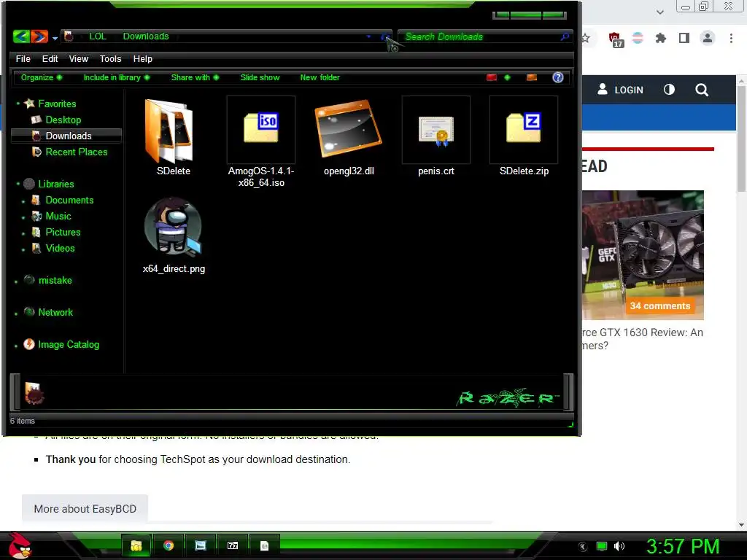
Task: Select the certificate .crt file icon
Action: tap(436, 130)
